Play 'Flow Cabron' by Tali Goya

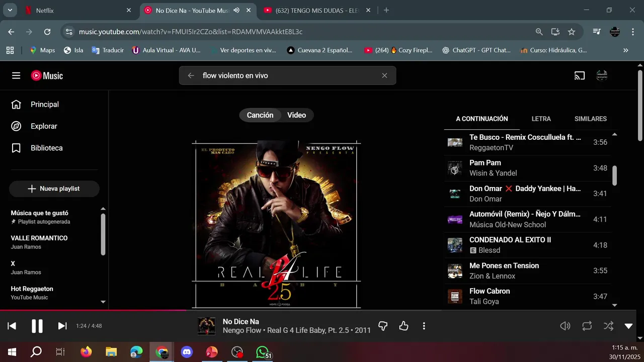click(x=527, y=296)
